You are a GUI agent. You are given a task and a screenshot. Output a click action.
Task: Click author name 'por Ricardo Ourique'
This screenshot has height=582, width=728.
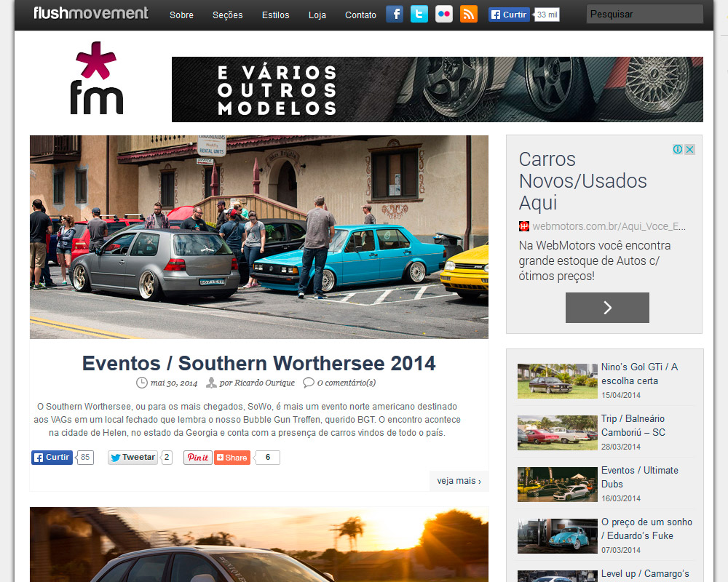coord(257,383)
